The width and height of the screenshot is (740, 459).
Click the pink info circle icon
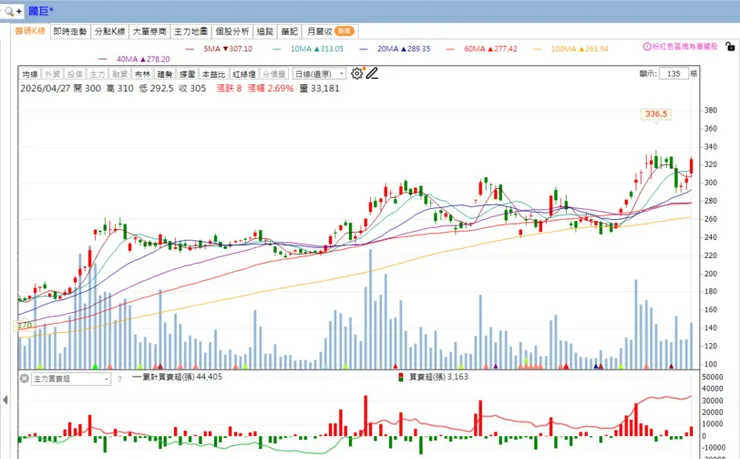(647, 47)
